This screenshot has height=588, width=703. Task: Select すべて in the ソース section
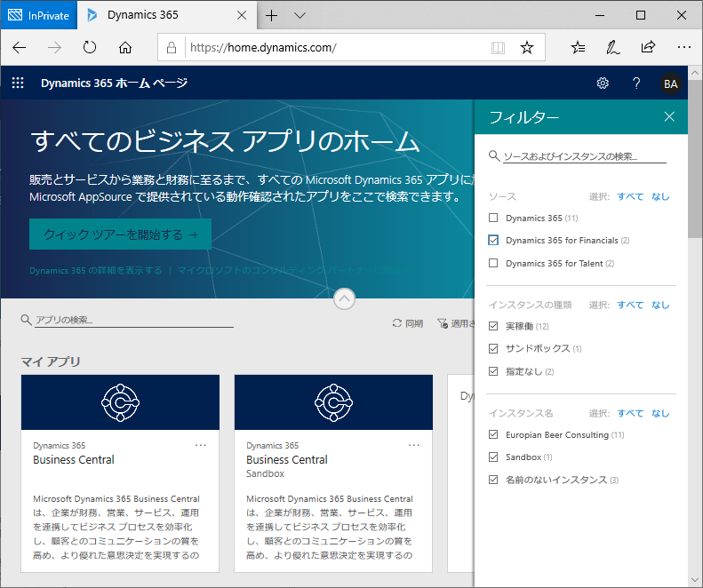(630, 196)
